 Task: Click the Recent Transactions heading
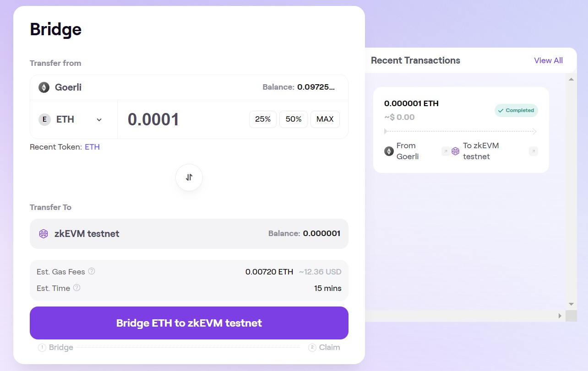[415, 60]
